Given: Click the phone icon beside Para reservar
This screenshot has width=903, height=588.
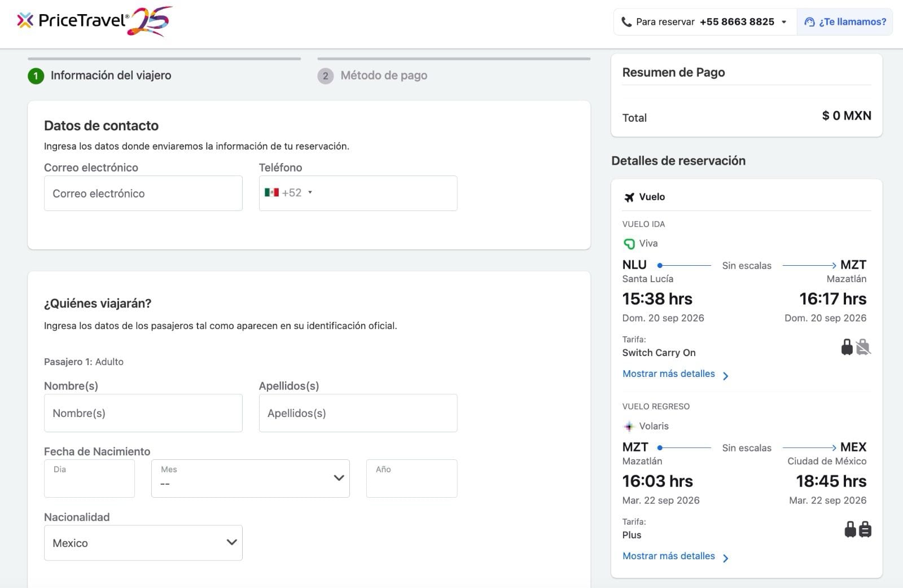Looking at the screenshot, I should coord(626,22).
